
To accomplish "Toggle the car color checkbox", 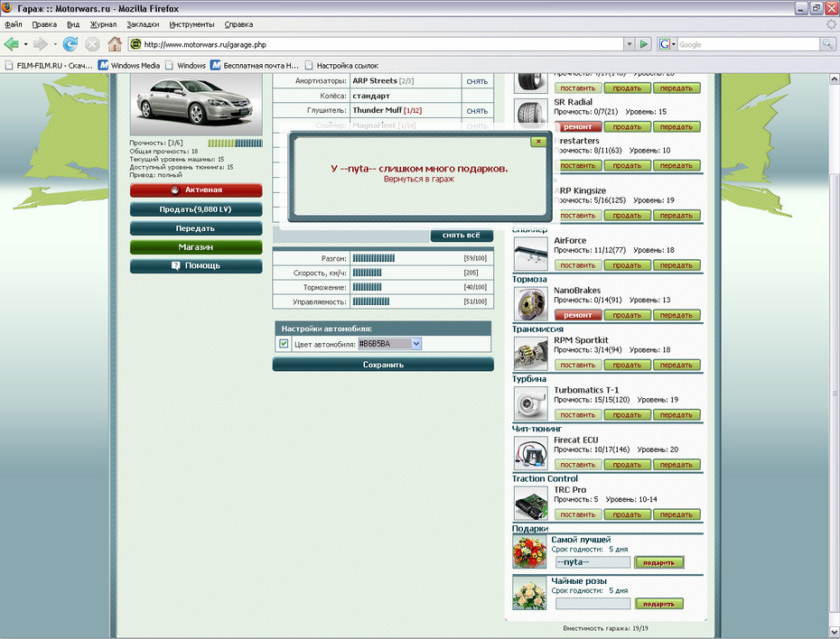I will [x=284, y=344].
